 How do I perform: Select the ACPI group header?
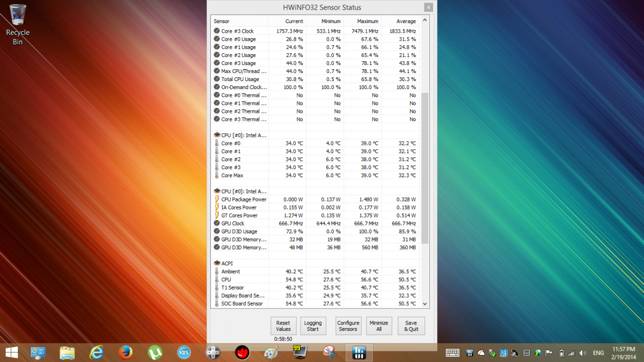pos(315,263)
